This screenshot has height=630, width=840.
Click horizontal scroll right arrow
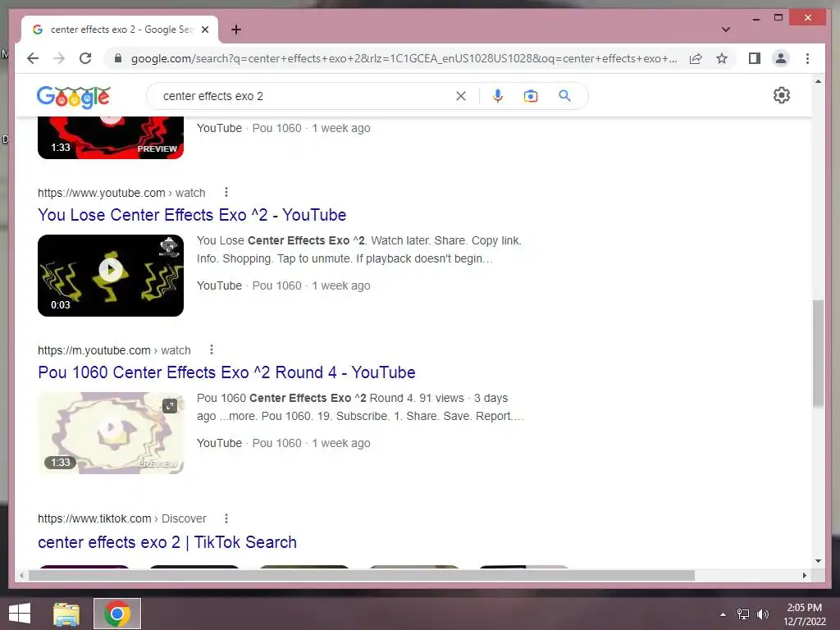[804, 575]
